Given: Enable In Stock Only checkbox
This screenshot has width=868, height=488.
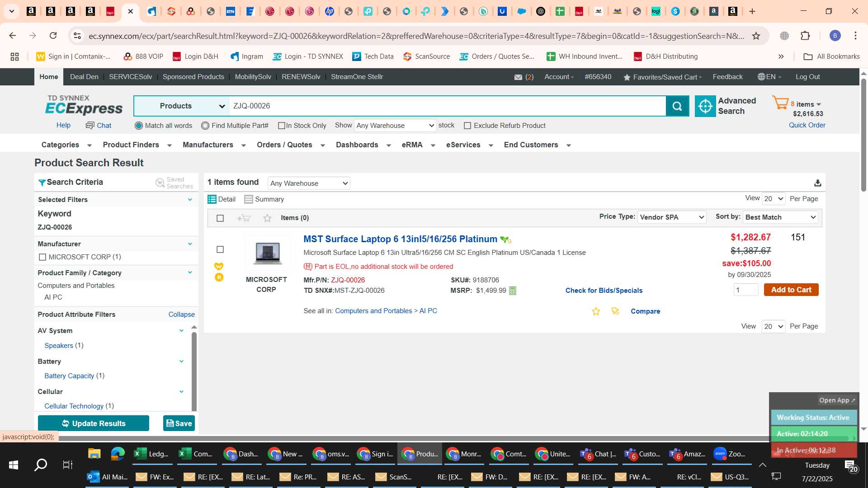Looking at the screenshot, I should click(282, 126).
